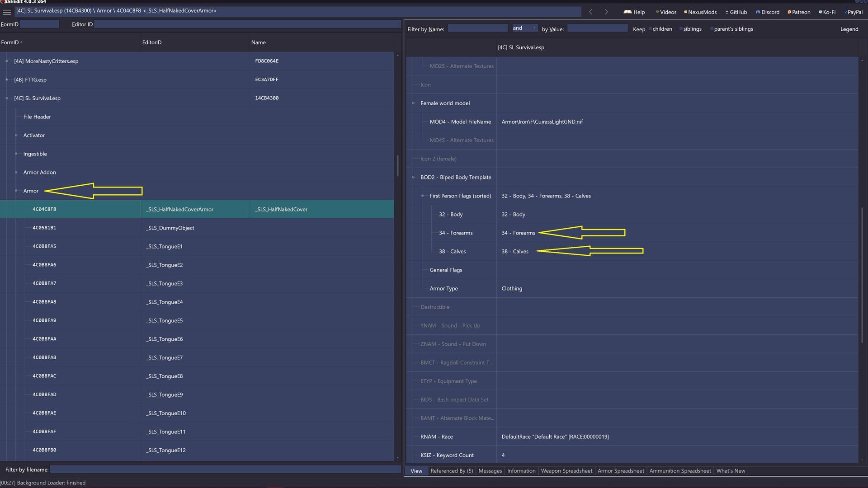Select the _SLS_TongueE5 record
868x488 pixels.
pos(197,320)
